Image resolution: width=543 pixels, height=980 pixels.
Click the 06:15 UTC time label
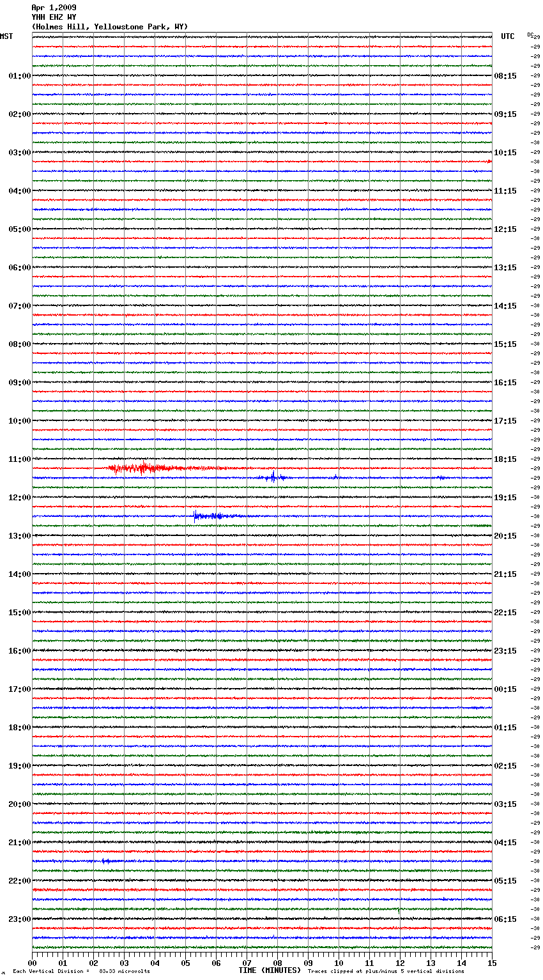505,919
